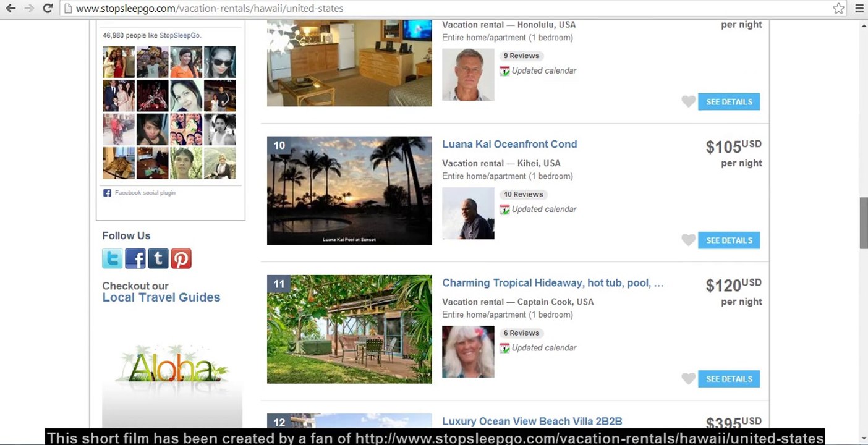Open Chrome menu hamburger icon

(859, 9)
